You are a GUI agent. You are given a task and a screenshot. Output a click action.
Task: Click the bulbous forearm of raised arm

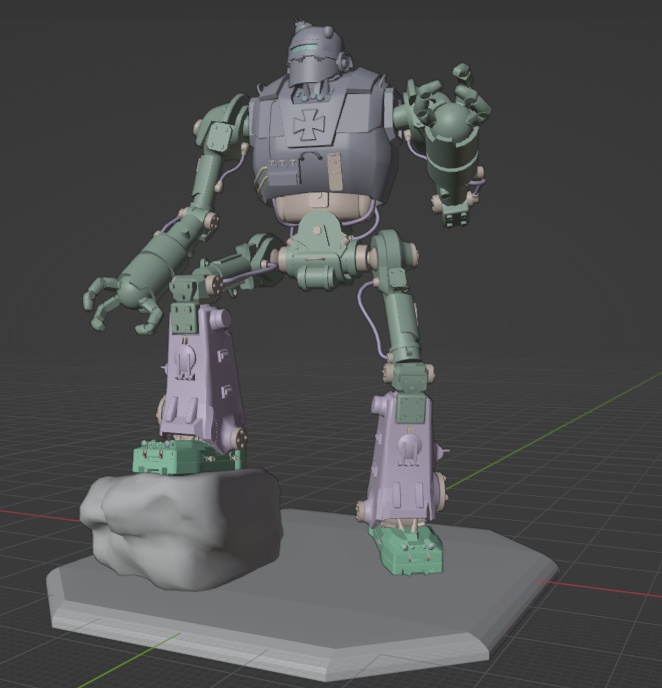click(452, 150)
